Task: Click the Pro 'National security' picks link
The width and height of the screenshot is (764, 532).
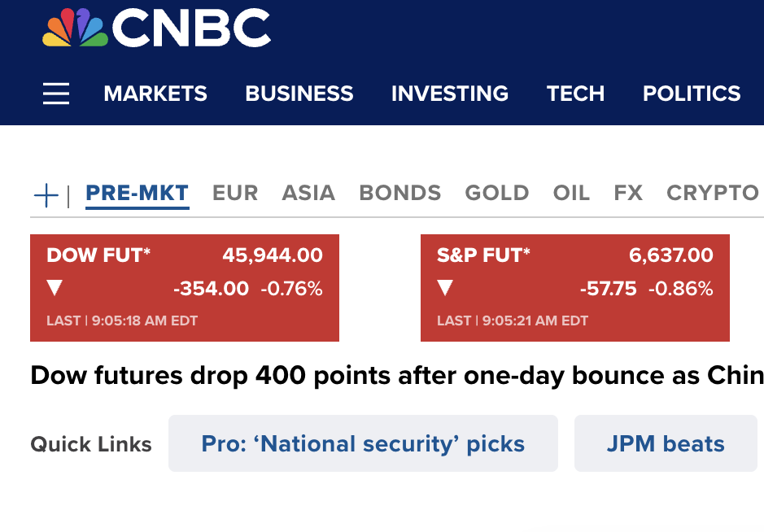Action: pyautogui.click(x=363, y=443)
